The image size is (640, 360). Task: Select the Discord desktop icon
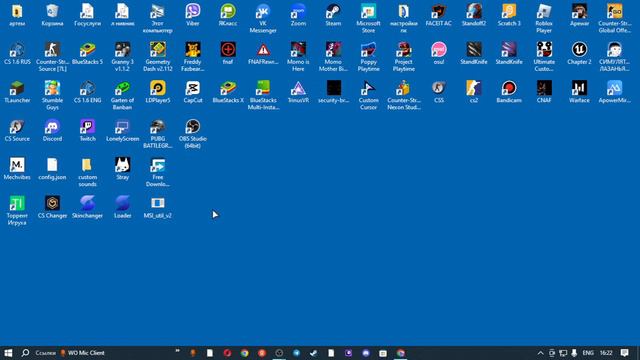click(52, 130)
